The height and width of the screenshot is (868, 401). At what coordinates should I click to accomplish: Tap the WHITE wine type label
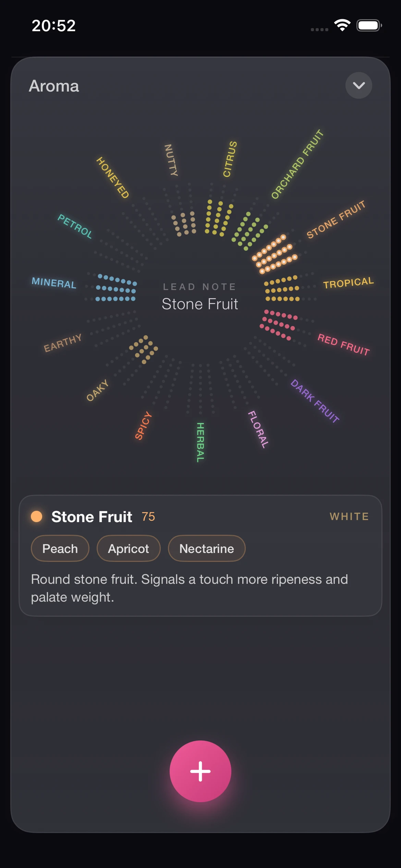pyautogui.click(x=349, y=517)
